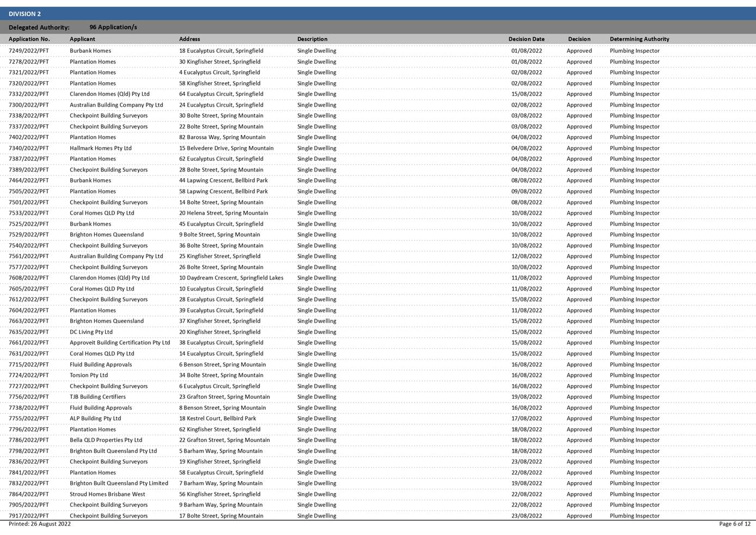This screenshot has height=535, width=756.
Task: Select the Printed: 26 August 2022 footer text
Action: tap(40, 524)
